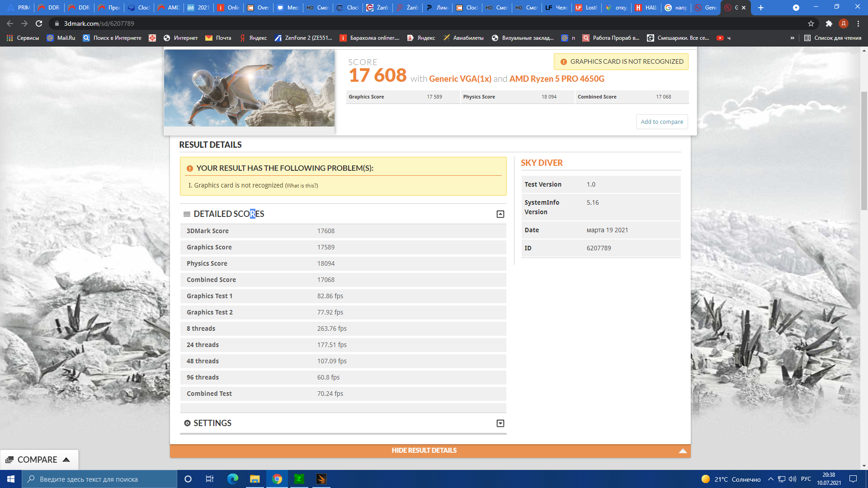Bookmark this page with the star icon
This screenshot has width=868, height=488.
tap(811, 23)
